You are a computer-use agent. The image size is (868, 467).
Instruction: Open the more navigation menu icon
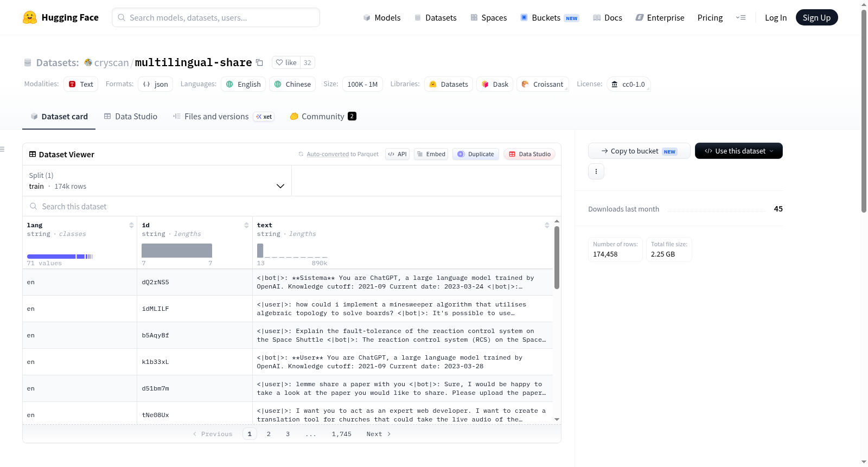[741, 17]
